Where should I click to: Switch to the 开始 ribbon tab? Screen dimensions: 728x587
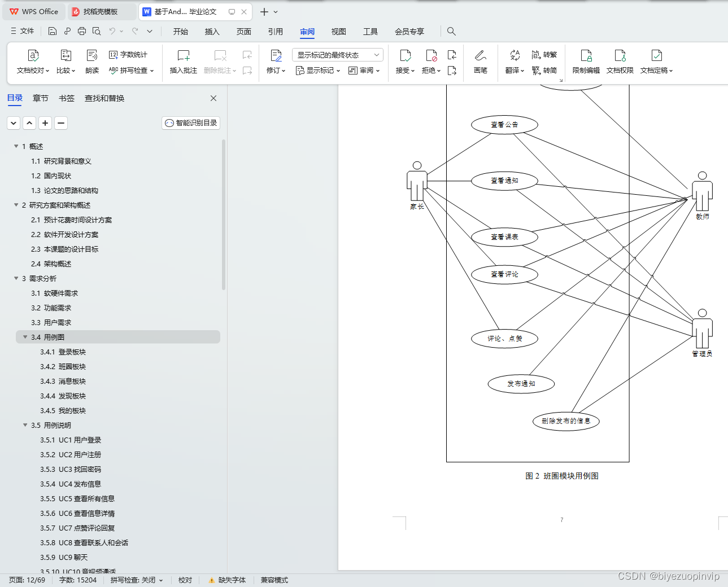click(181, 32)
